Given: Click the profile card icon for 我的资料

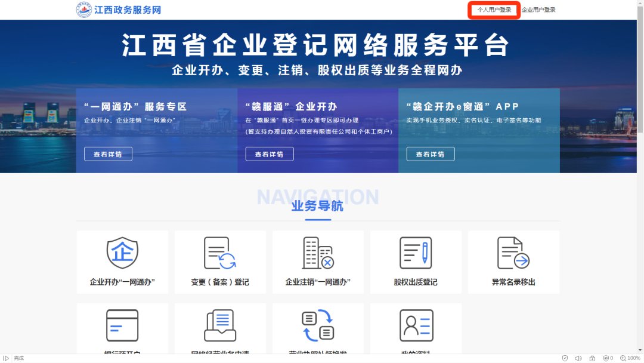Looking at the screenshot, I should (416, 325).
